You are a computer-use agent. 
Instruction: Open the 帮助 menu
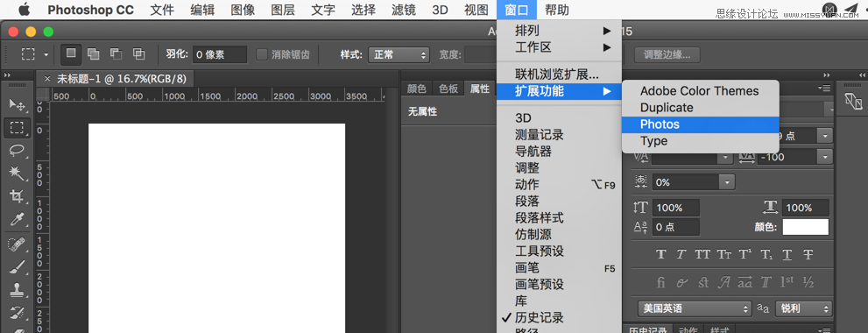[x=557, y=10]
